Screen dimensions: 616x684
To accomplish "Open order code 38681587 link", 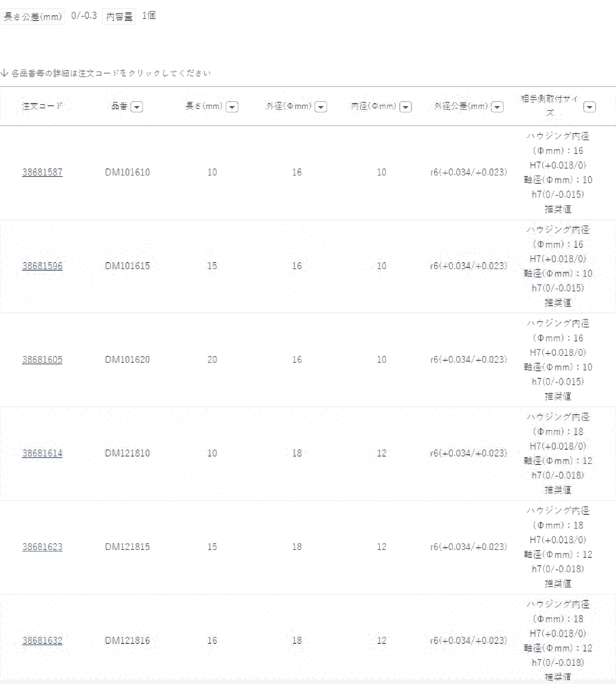I will 42,173.
